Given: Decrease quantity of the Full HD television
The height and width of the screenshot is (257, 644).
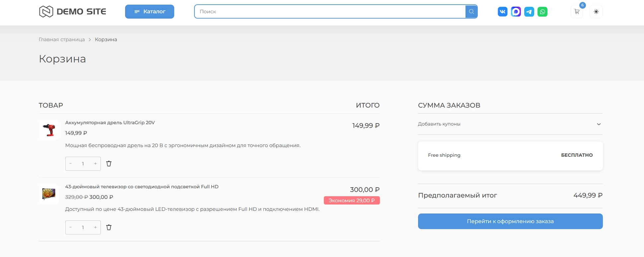Looking at the screenshot, I should tap(71, 227).
